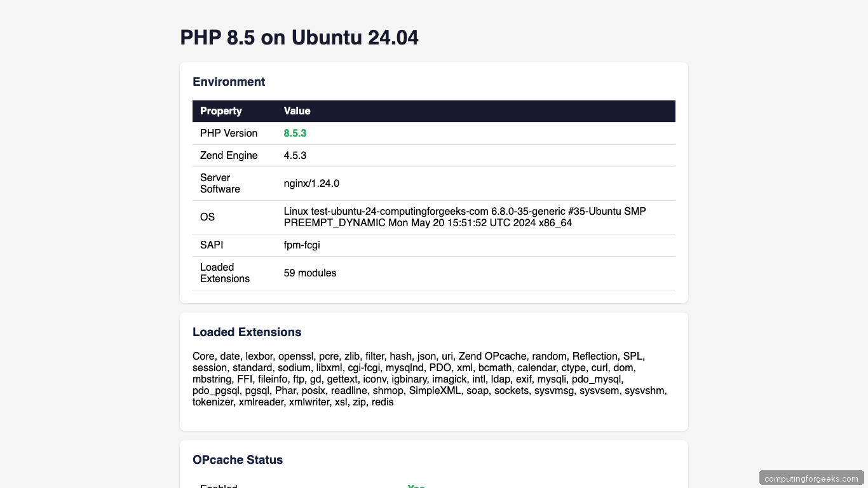This screenshot has height=488, width=868.
Task: Click the Server Software row label
Action: [x=220, y=183]
